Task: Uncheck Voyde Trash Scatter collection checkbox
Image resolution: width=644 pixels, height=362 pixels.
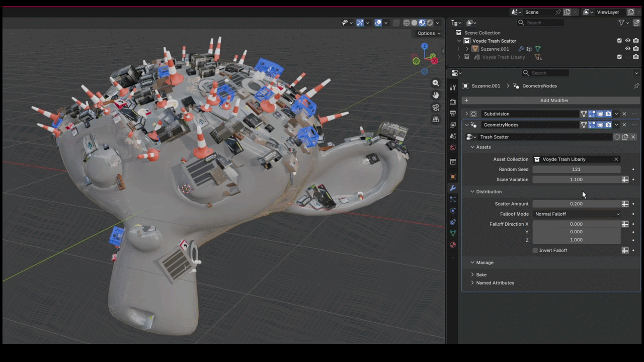Action: pyautogui.click(x=619, y=41)
